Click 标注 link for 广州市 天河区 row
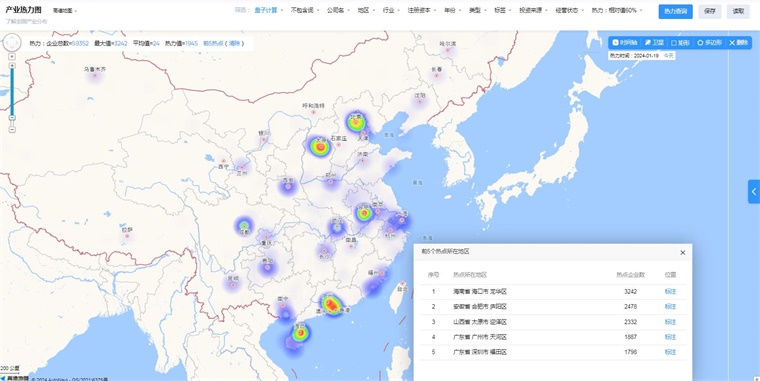 pos(670,337)
